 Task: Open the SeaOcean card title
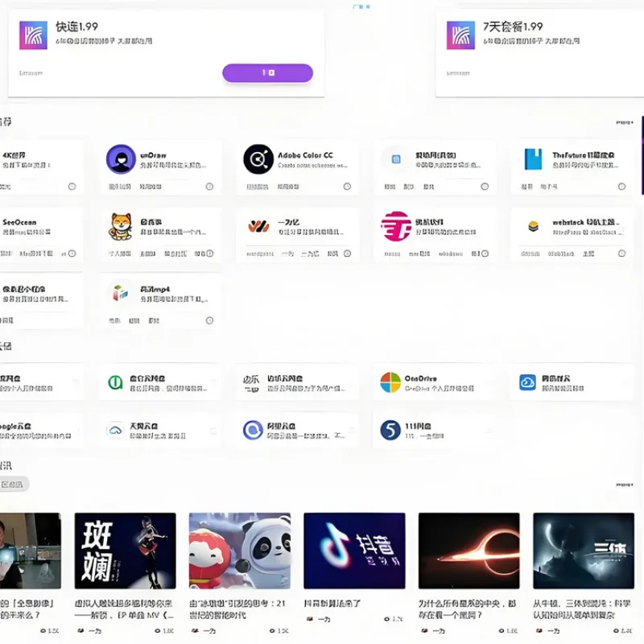click(19, 222)
